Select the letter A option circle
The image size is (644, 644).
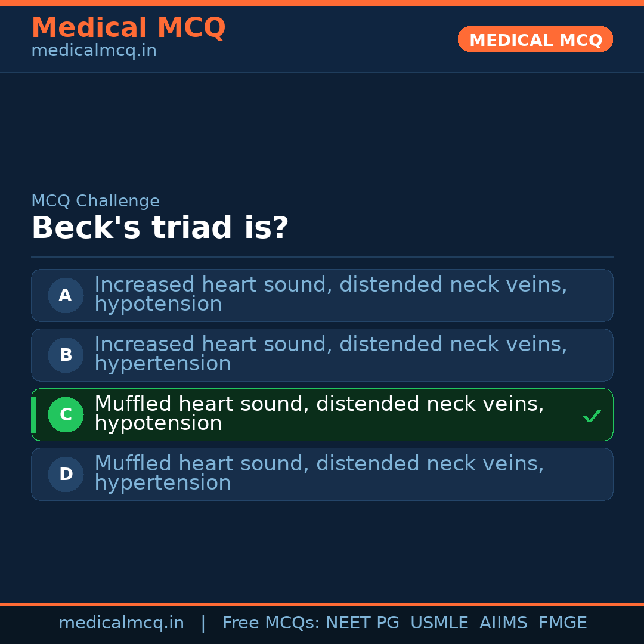66,295
